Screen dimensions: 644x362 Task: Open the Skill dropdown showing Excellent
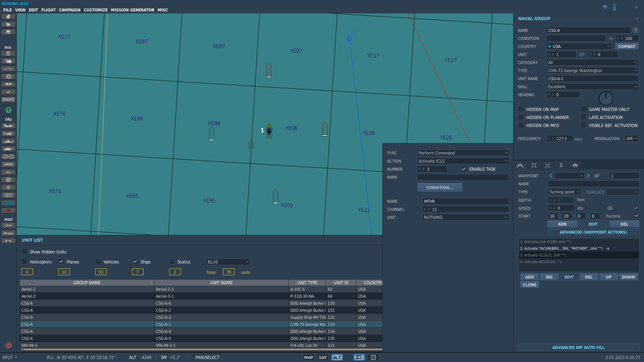click(592, 86)
